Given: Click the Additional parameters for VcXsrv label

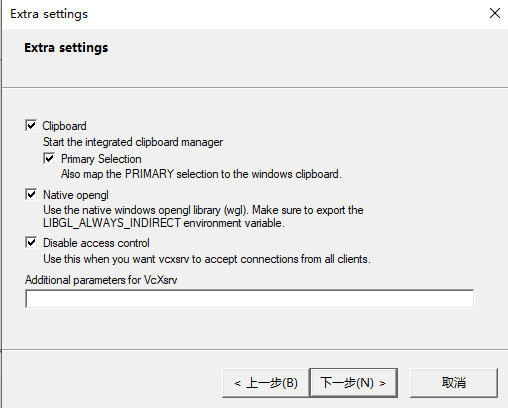Looking at the screenshot, I should click(101, 280).
